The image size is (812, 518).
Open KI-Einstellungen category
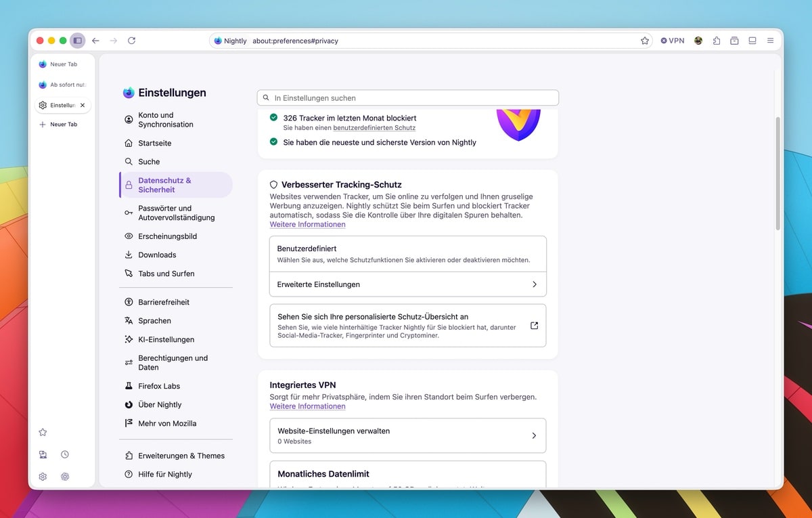coord(176,339)
